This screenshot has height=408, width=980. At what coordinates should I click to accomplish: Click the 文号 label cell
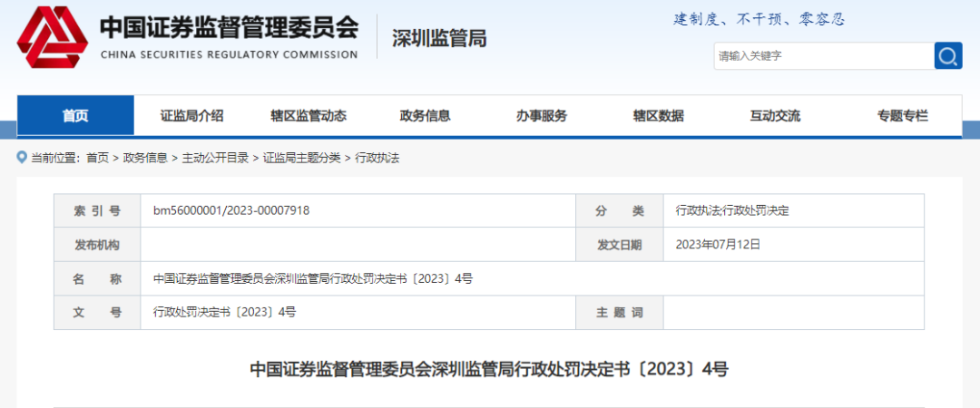coord(97,313)
